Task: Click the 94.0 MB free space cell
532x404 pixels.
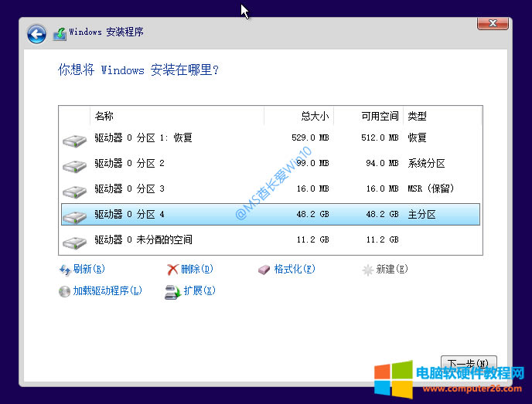Action: point(382,163)
